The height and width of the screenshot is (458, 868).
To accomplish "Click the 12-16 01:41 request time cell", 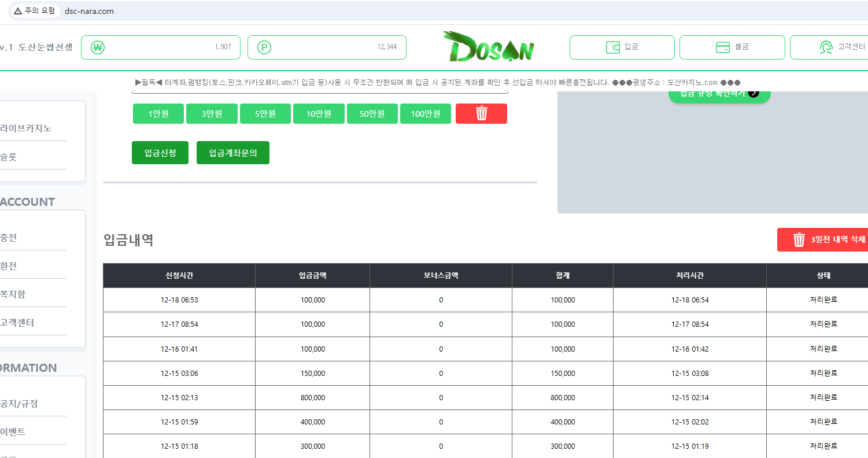I will [x=179, y=349].
